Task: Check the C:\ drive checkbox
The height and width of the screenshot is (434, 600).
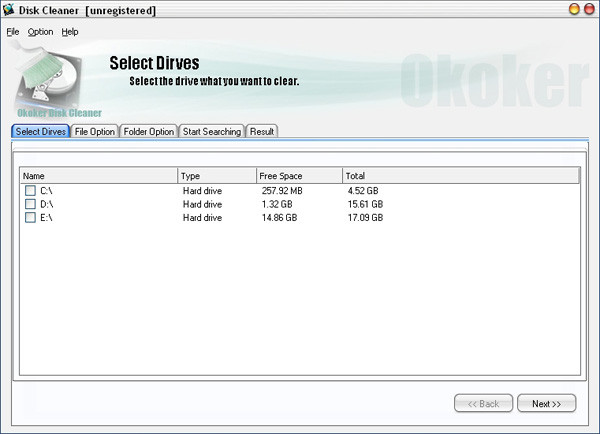Action: click(30, 191)
